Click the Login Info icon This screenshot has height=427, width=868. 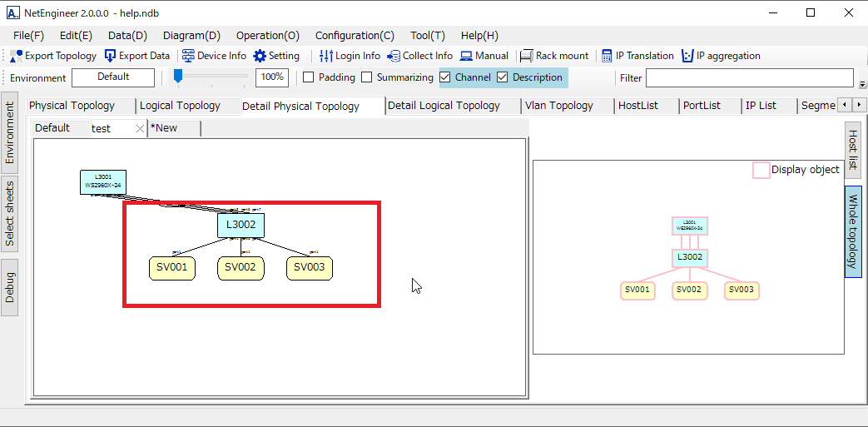click(326, 56)
